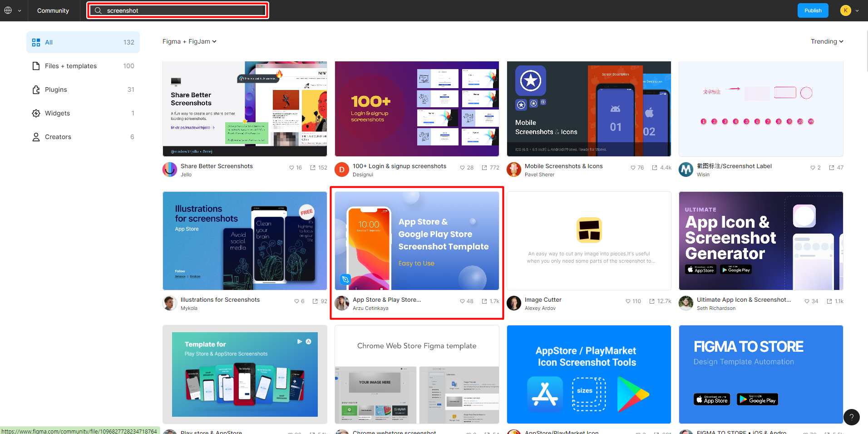Open creator Seth Richardson's profile link
Screen dimensions: 868x434
716,308
